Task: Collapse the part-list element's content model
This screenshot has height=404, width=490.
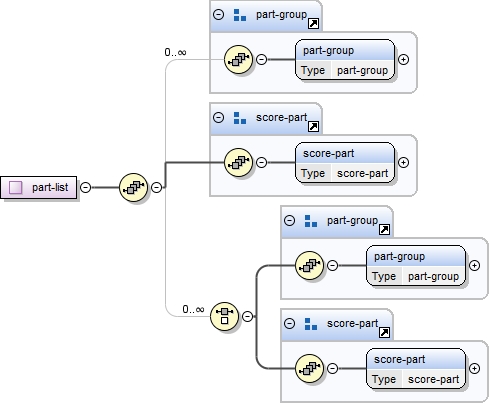Action: click(86, 187)
